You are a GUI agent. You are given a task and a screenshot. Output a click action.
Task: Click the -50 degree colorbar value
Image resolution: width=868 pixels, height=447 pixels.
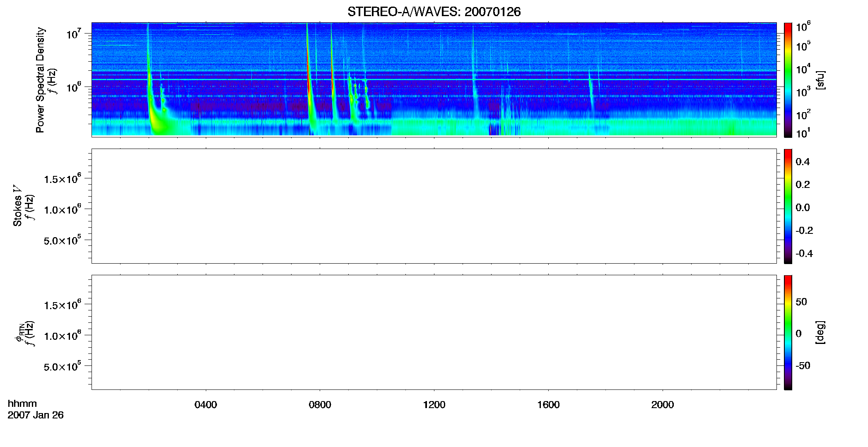803,366
